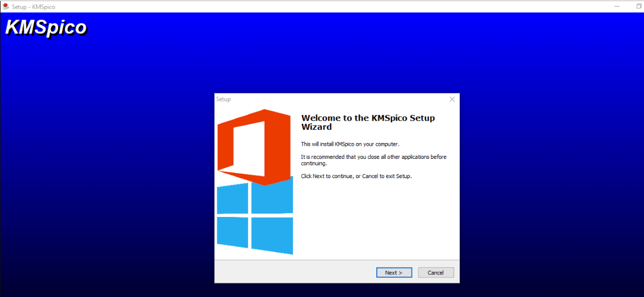Click the blue Windows logo in the wizard
This screenshot has height=297, width=644.
255,219
